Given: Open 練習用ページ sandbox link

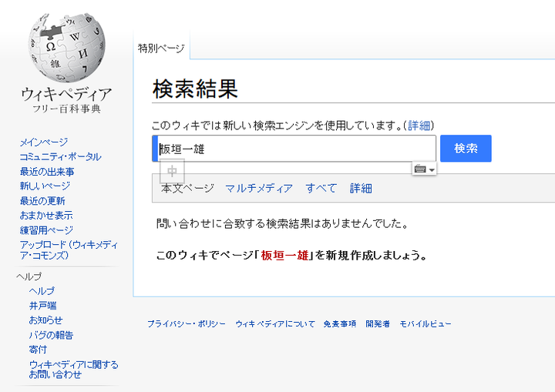Looking at the screenshot, I should (46, 230).
